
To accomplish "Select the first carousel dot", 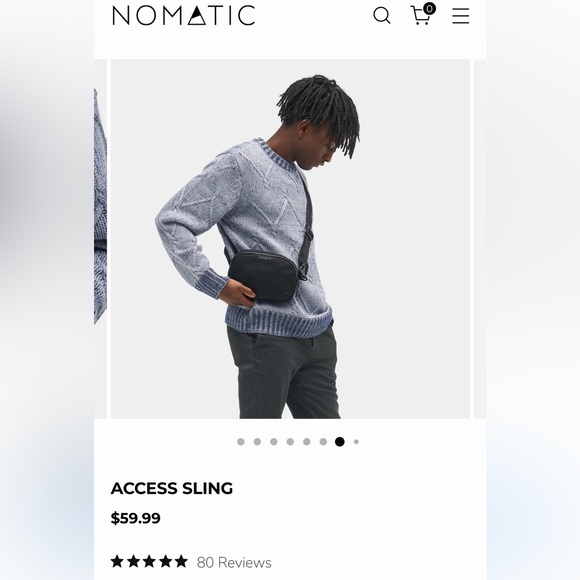I will click(241, 442).
